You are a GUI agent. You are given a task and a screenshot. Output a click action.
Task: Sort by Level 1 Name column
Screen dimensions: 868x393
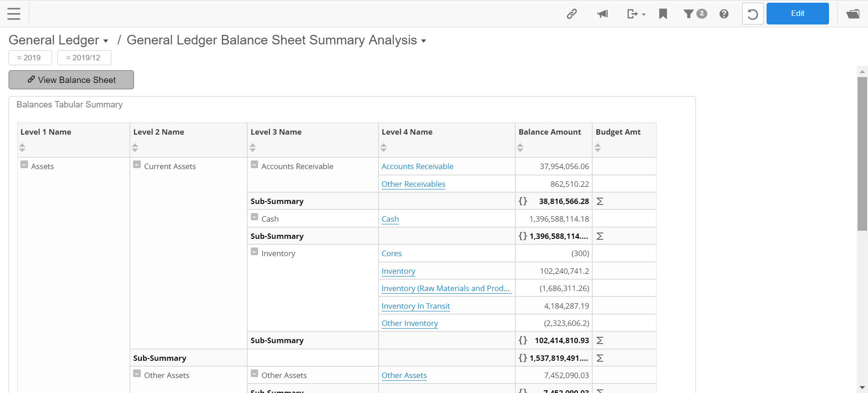pyautogui.click(x=22, y=147)
